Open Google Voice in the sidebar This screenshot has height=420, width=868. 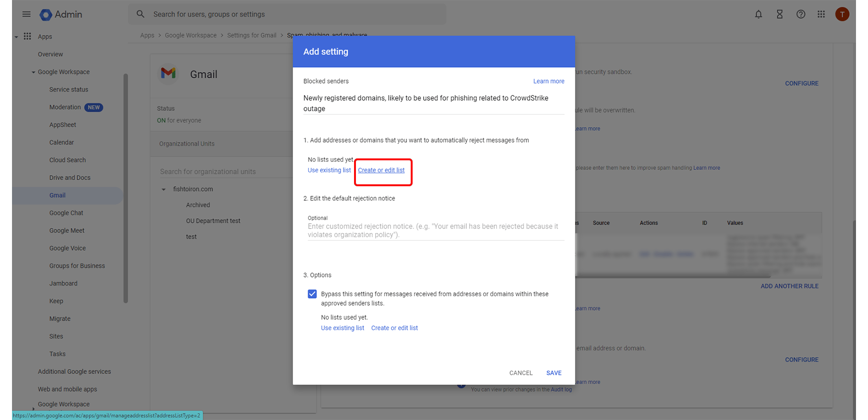[67, 248]
